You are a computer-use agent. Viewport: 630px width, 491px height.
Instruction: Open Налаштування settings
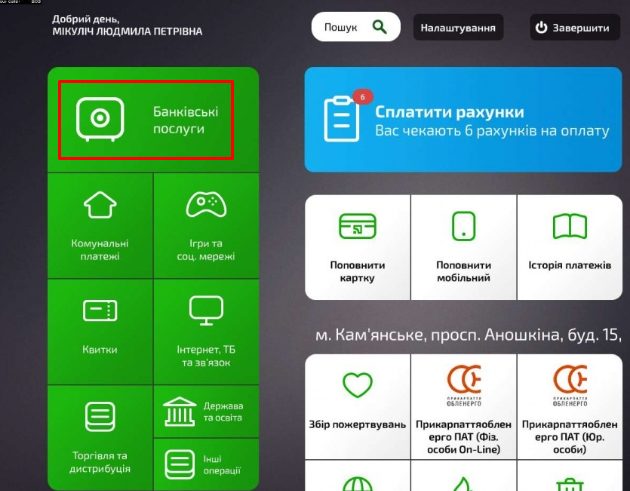[457, 28]
